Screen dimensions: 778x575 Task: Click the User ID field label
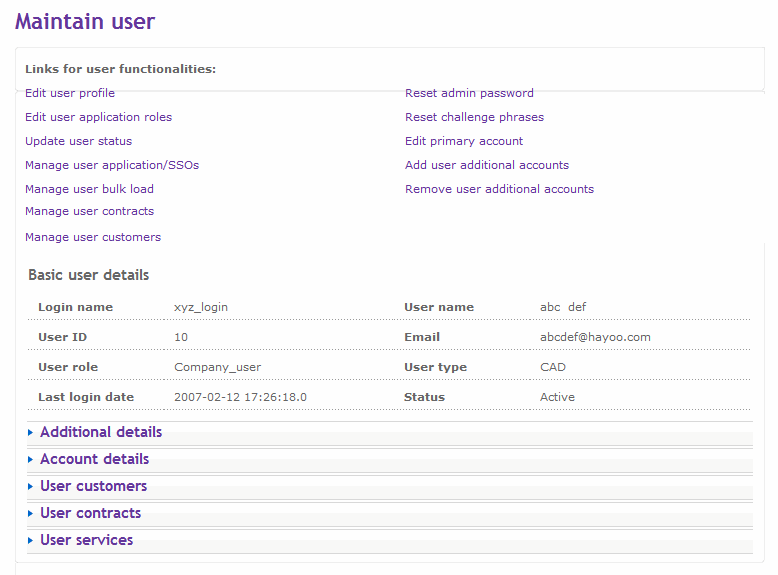63,337
